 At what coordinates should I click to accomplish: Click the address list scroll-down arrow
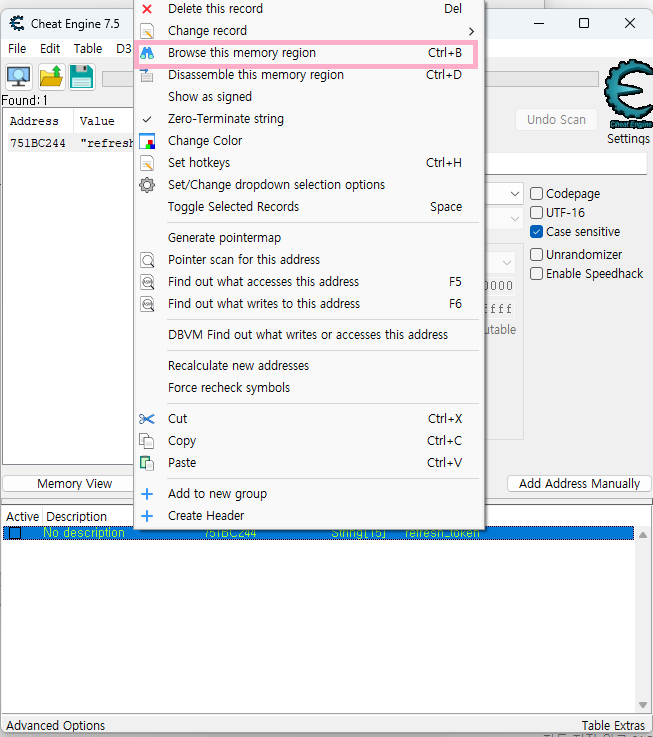click(x=643, y=705)
